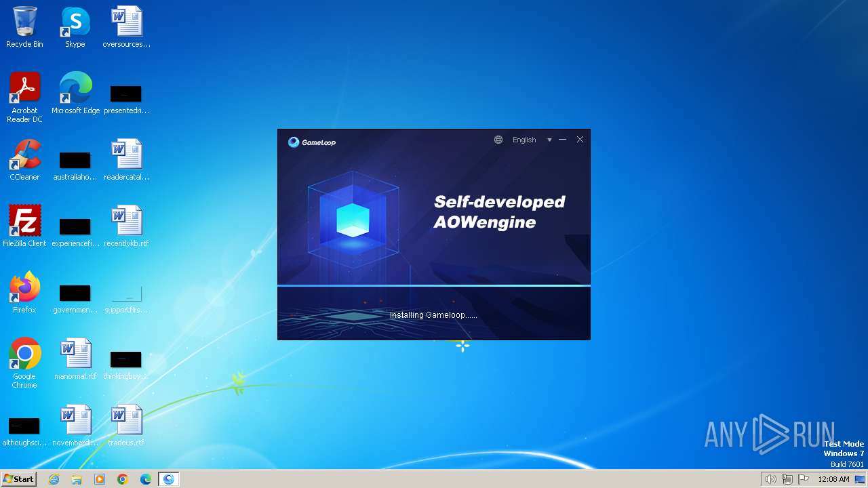The height and width of the screenshot is (488, 868).
Task: Click the 'Installing Gameloop......' status text
Action: 433,315
